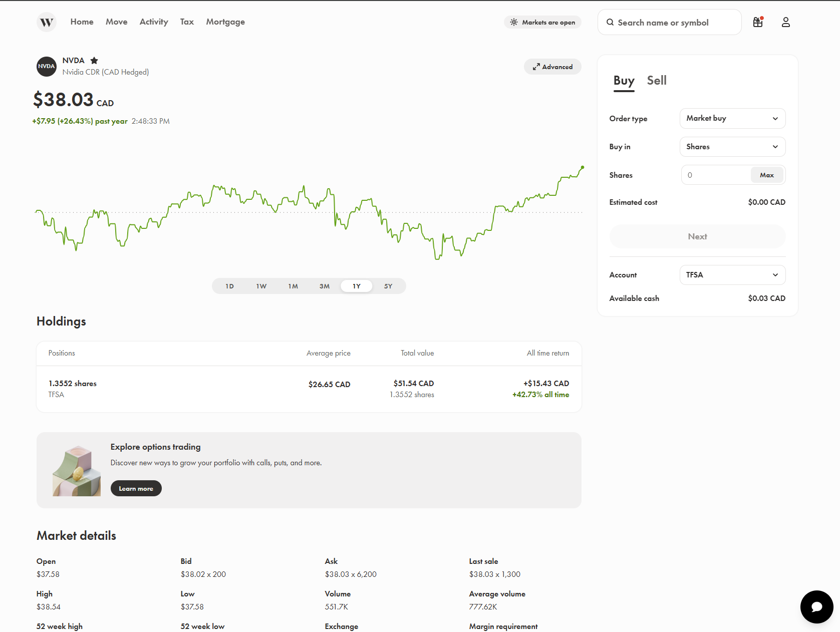This screenshot has height=632, width=840.
Task: Select the 5Y chart range
Action: pos(388,286)
